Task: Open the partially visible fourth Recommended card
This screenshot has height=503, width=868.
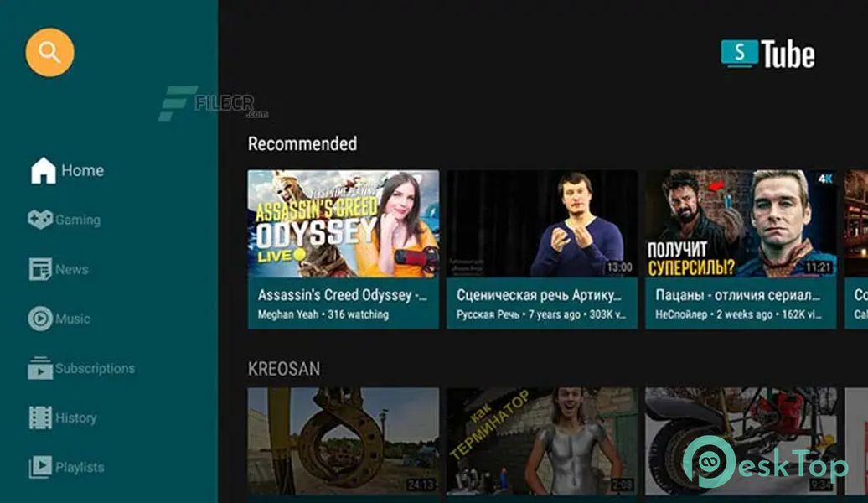Action: pyautogui.click(x=855, y=249)
